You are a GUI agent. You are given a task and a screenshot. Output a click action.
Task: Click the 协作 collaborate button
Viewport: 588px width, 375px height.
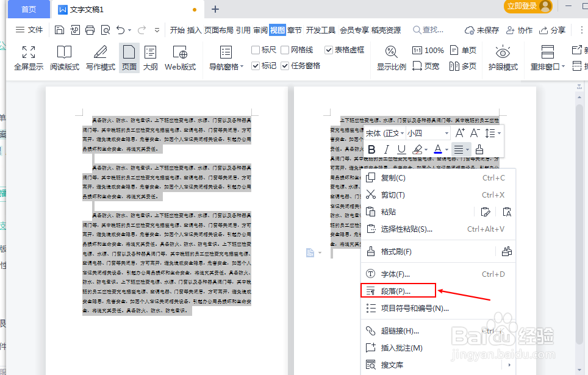pos(519,30)
